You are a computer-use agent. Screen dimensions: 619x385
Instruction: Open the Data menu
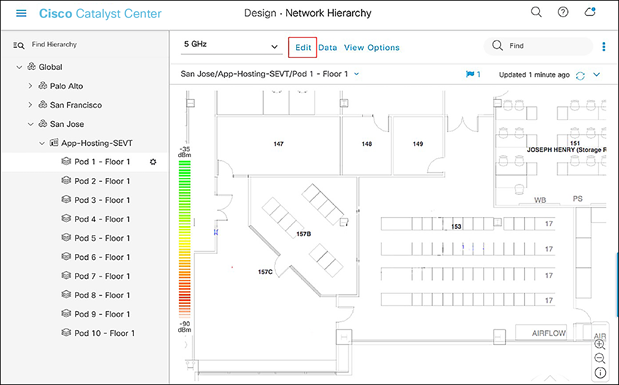328,47
